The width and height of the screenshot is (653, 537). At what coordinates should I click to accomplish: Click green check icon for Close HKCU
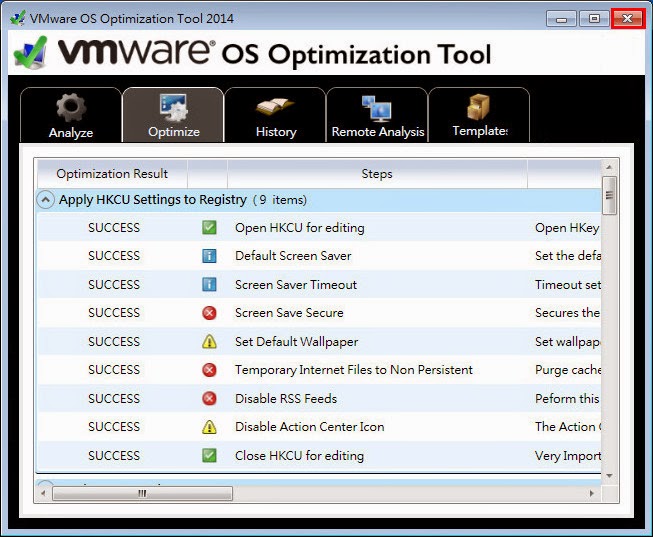coord(209,455)
